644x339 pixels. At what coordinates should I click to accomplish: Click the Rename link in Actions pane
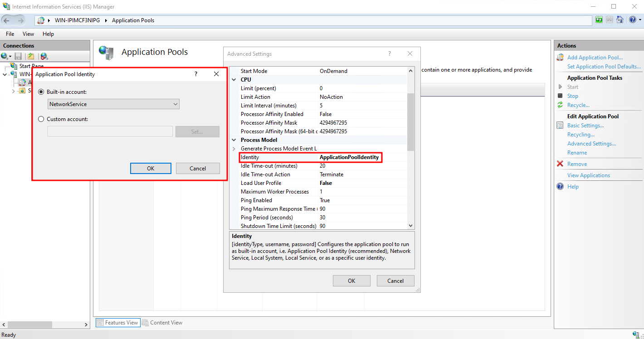[x=577, y=153]
